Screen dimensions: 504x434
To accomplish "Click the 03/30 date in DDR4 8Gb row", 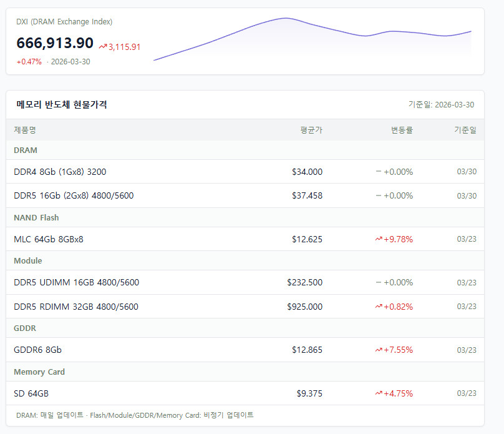I will 467,172.
